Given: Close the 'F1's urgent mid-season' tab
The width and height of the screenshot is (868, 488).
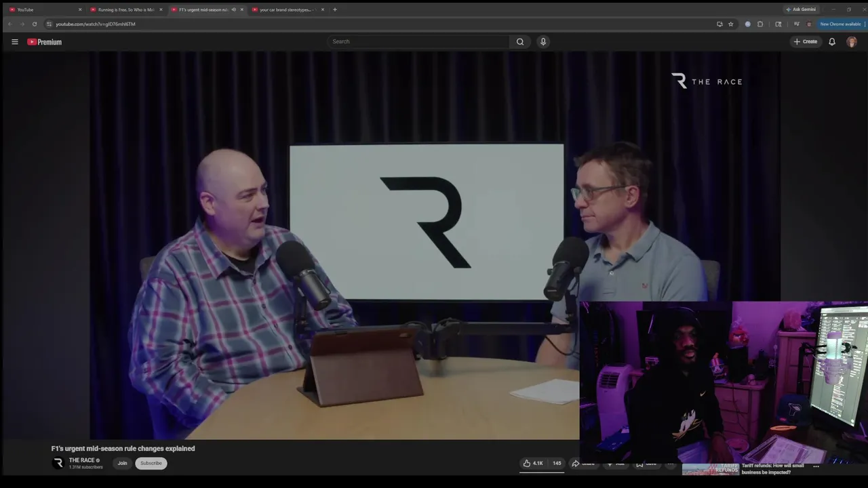Looking at the screenshot, I should (x=241, y=9).
